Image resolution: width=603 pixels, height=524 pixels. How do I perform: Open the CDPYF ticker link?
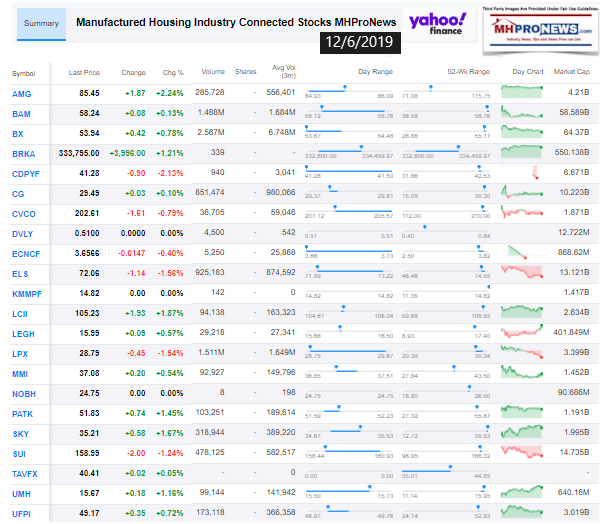[x=26, y=174]
